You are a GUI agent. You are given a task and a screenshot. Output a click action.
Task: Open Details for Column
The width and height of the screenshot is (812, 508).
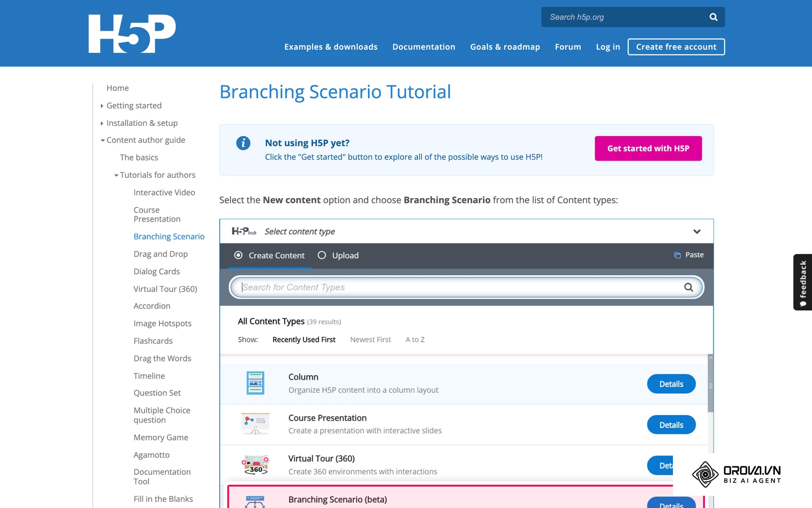(x=671, y=384)
